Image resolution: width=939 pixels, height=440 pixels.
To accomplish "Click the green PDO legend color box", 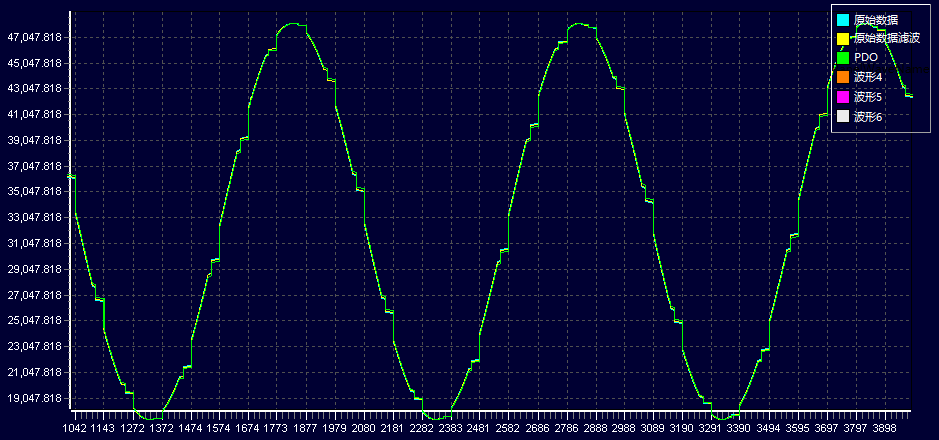I will pos(843,58).
